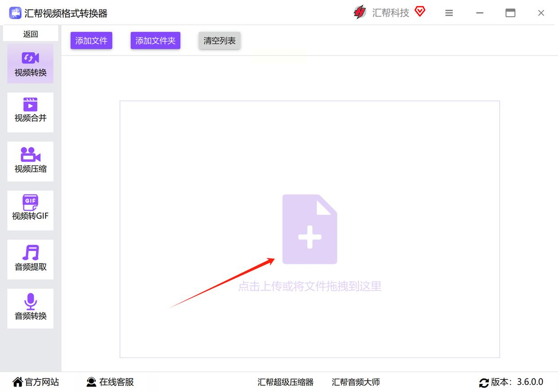The image size is (558, 392).
Task: Click the 点击上传或将文件拖拽到这里 upload text
Action: (x=310, y=286)
